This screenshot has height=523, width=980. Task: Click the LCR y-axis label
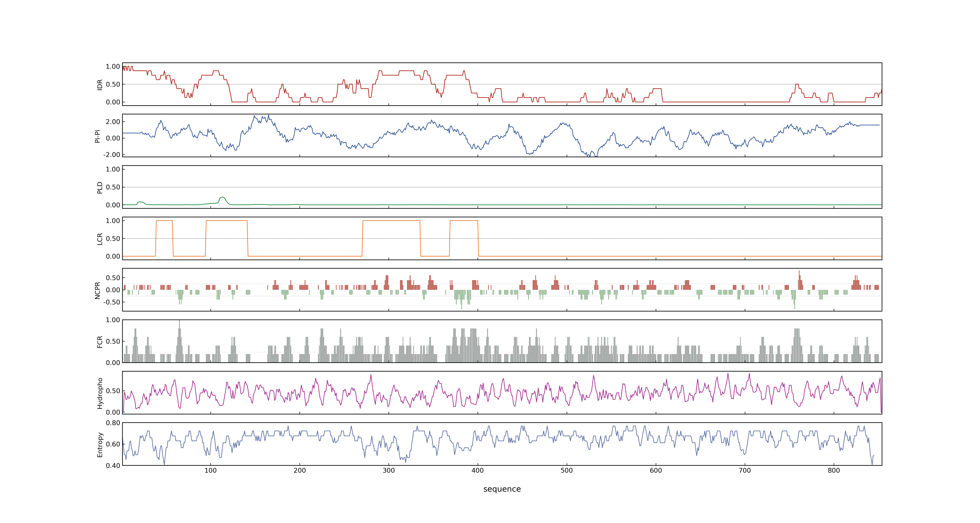100,239
